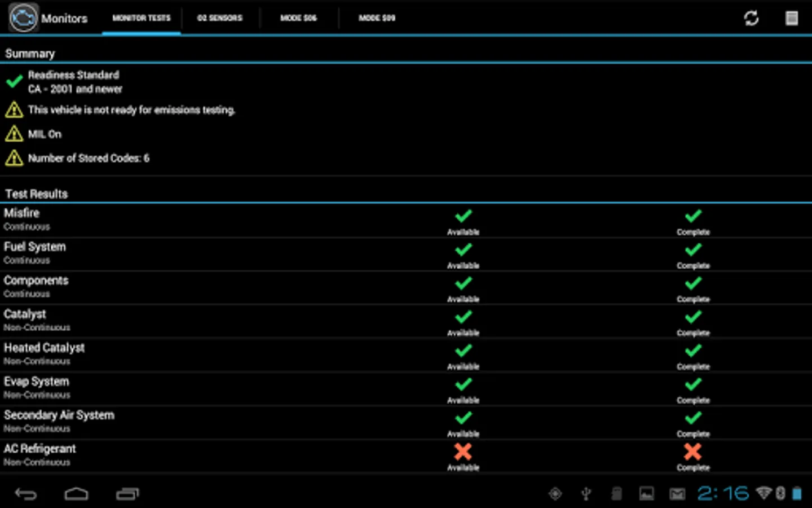The image size is (812, 508).
Task: Click Fuel System Complete checkmark
Action: (693, 249)
